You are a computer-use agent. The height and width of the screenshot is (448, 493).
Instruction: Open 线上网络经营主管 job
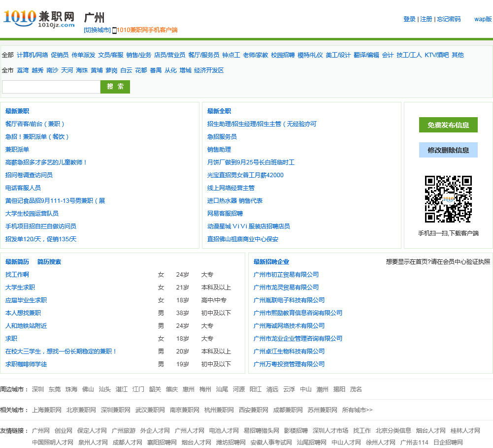point(231,188)
